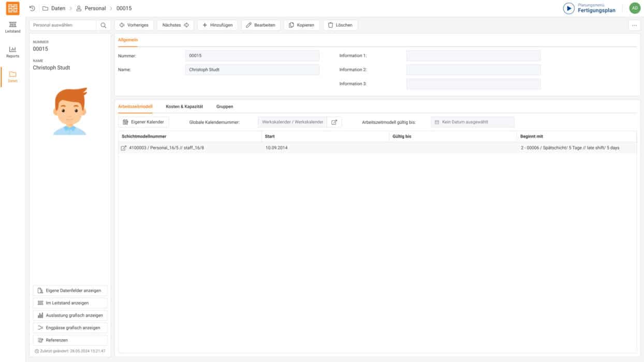This screenshot has height=362, width=644.
Task: Click the Information 2 field
Action: tap(473, 69)
